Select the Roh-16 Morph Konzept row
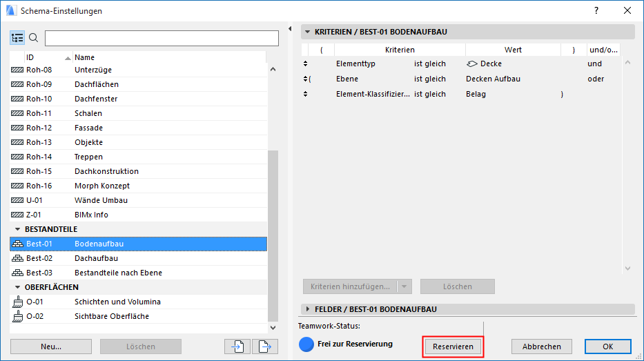644x361 pixels. point(139,186)
